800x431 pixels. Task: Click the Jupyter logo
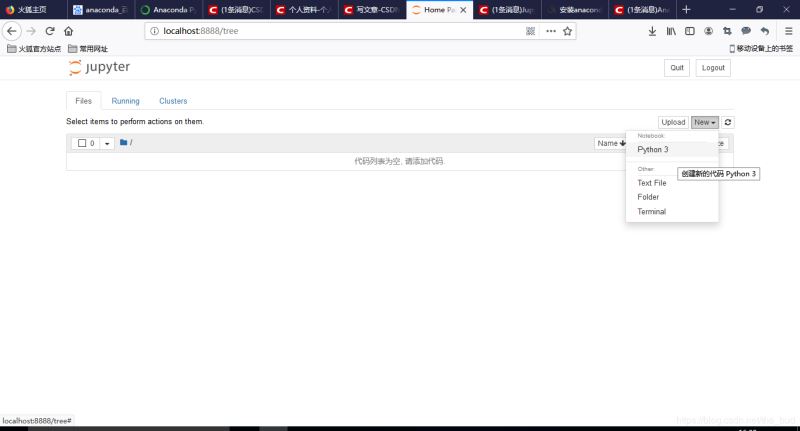[x=99, y=67]
